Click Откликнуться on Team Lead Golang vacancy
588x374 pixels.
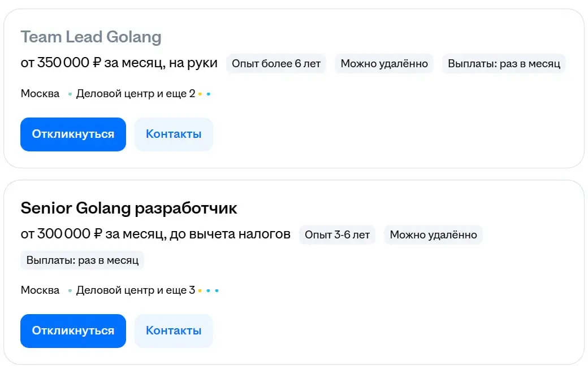pos(73,134)
